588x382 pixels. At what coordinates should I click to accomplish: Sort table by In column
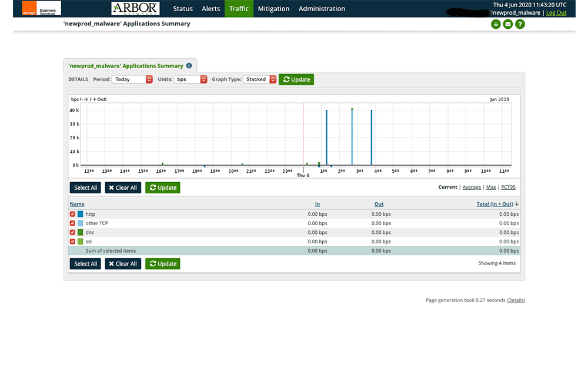(x=318, y=204)
